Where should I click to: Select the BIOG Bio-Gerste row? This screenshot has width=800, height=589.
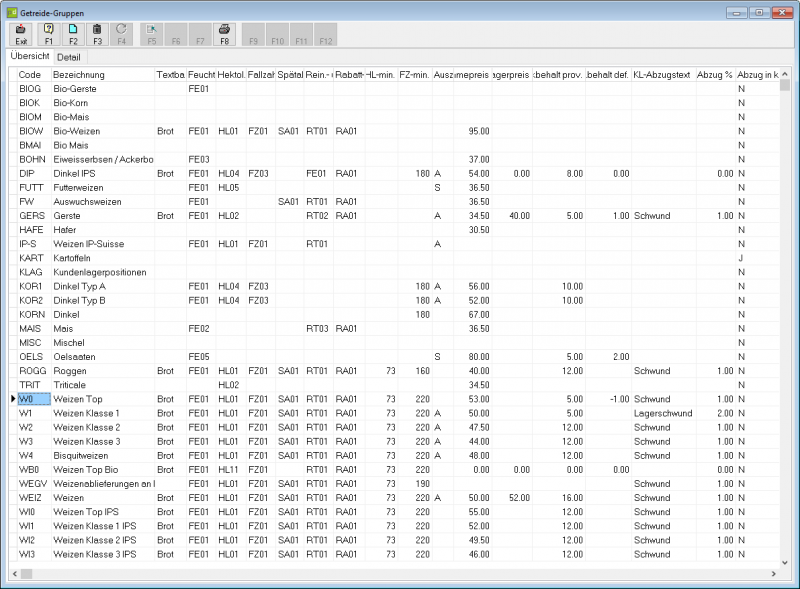pos(394,89)
